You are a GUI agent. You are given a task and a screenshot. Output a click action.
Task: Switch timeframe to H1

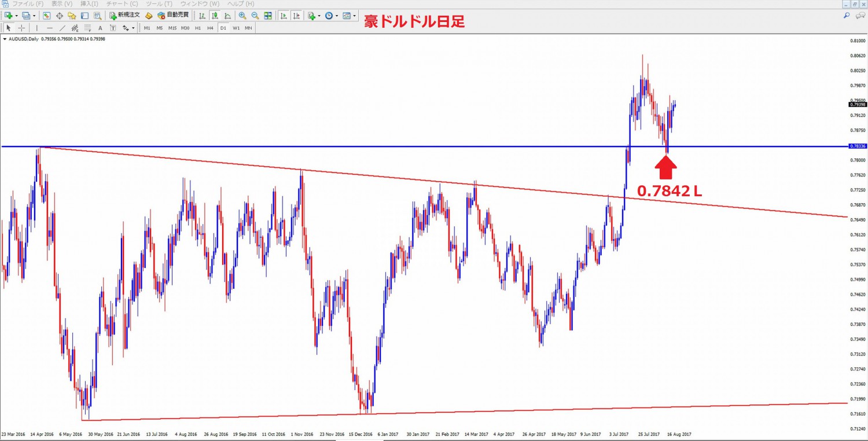click(198, 28)
